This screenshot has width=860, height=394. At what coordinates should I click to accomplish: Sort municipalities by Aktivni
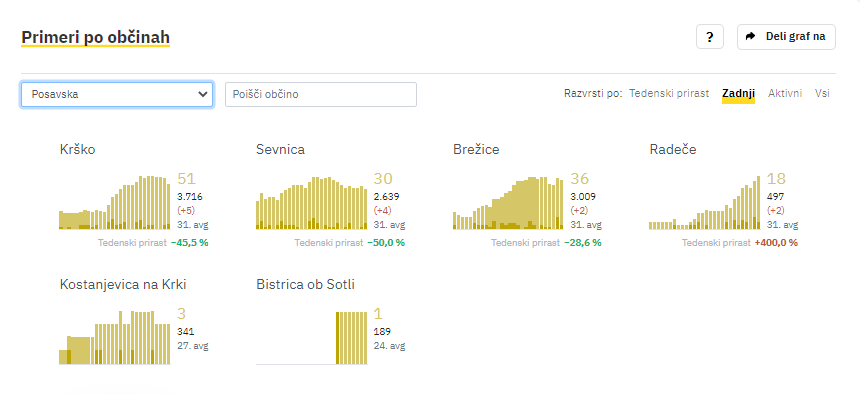coord(785,93)
